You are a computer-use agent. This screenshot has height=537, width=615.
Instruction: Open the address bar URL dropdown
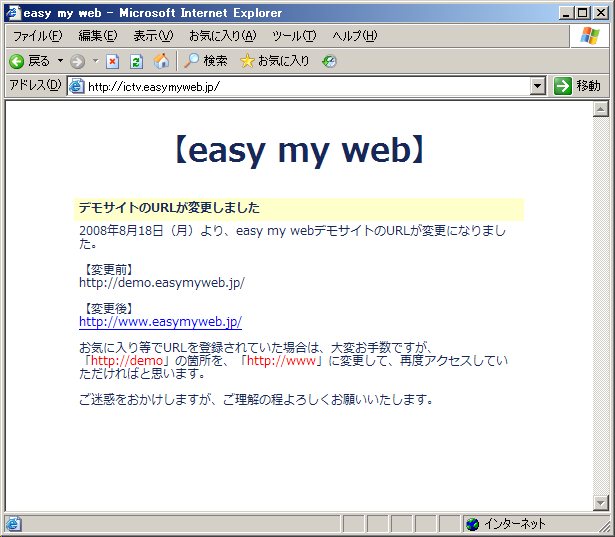click(x=538, y=86)
